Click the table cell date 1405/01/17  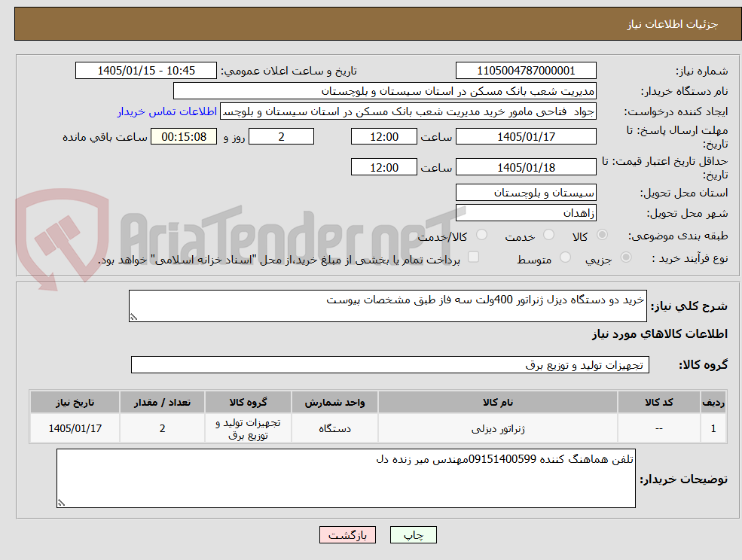[75, 428]
